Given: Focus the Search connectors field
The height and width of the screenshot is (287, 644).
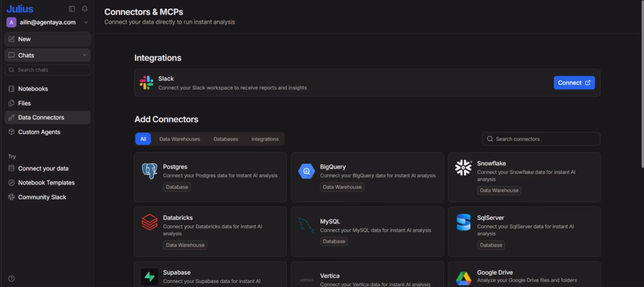Looking at the screenshot, I should [541, 139].
